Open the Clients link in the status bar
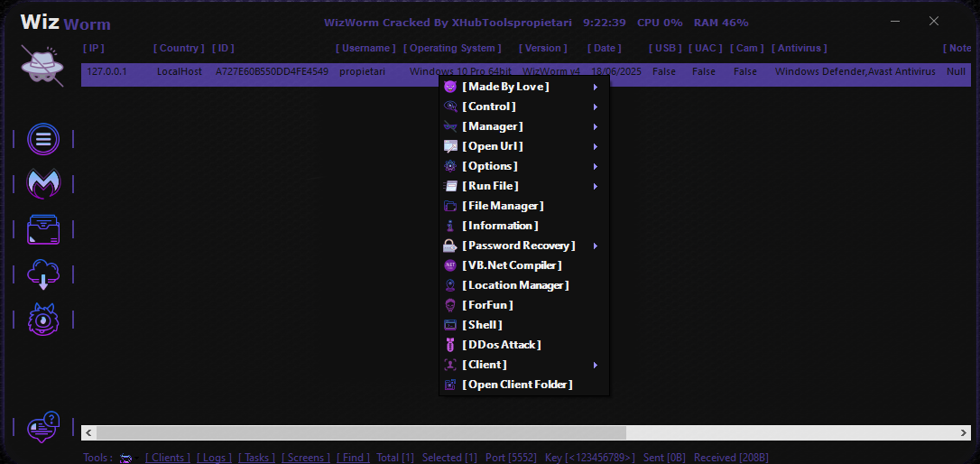980x464 pixels. tap(168, 458)
